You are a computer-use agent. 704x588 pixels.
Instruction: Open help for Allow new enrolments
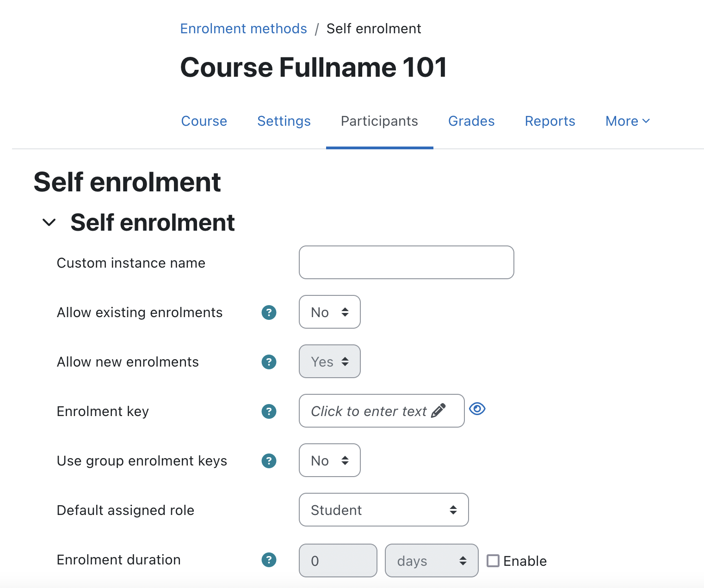269,362
